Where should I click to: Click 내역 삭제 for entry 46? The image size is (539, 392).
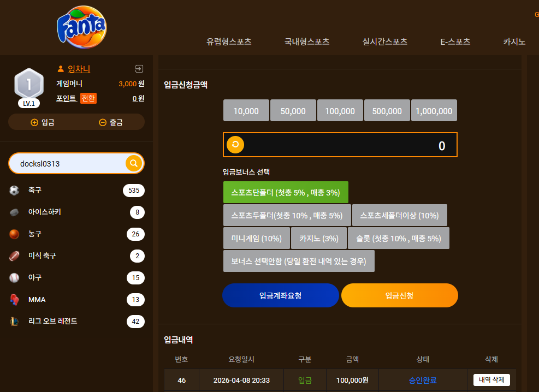pos(491,380)
